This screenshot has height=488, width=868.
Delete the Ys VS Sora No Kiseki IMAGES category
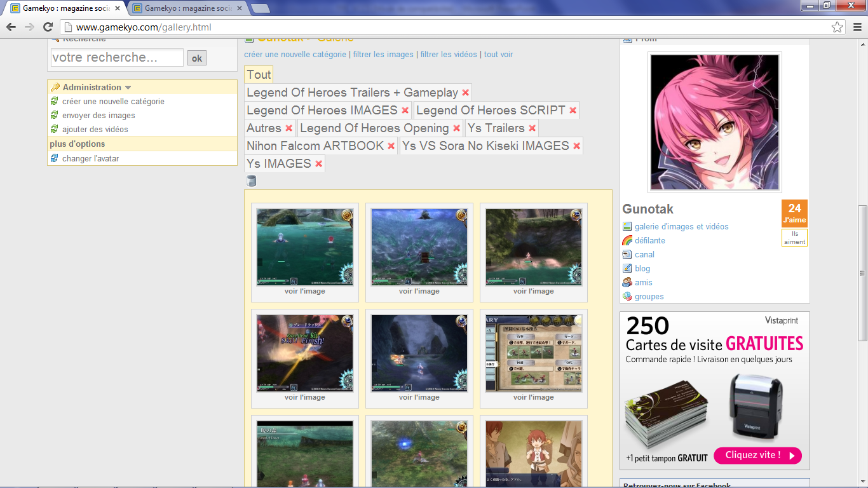[x=576, y=146]
